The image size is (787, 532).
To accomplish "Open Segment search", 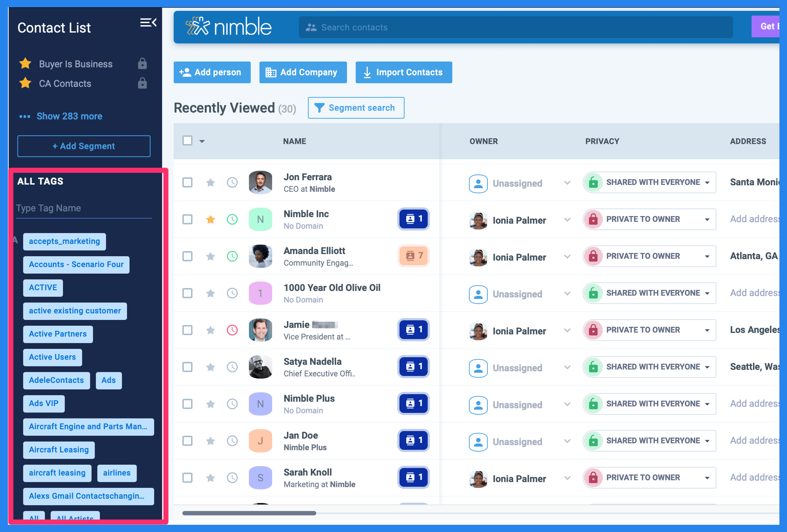I will [356, 108].
